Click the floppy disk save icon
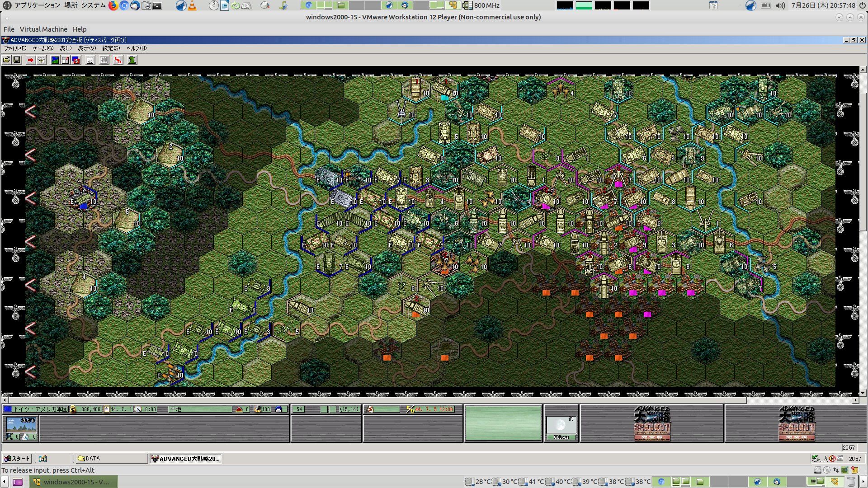868x488 pixels. [x=17, y=60]
